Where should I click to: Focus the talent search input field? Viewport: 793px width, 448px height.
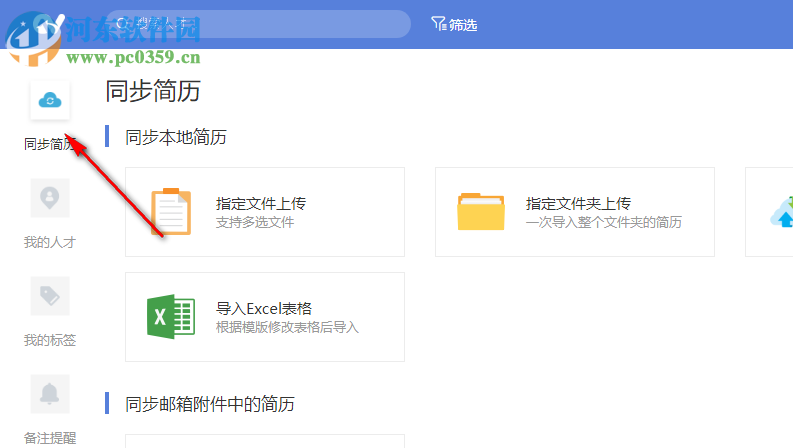click(x=258, y=24)
